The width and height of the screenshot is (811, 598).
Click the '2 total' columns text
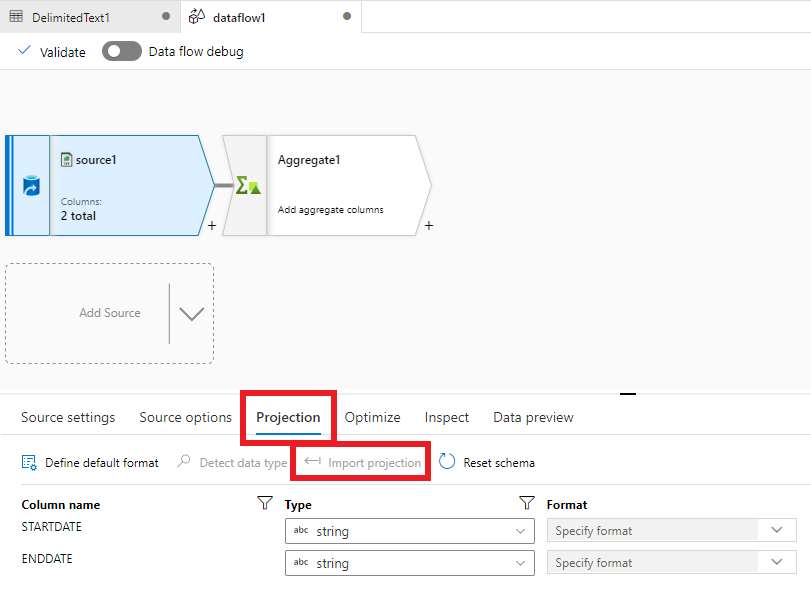pyautogui.click(x=78, y=216)
